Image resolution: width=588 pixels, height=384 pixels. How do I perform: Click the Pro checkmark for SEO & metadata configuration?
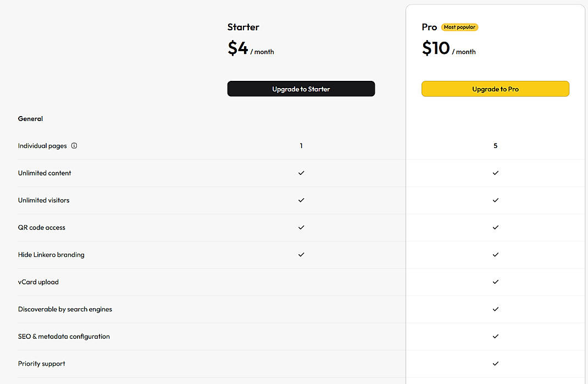click(495, 336)
